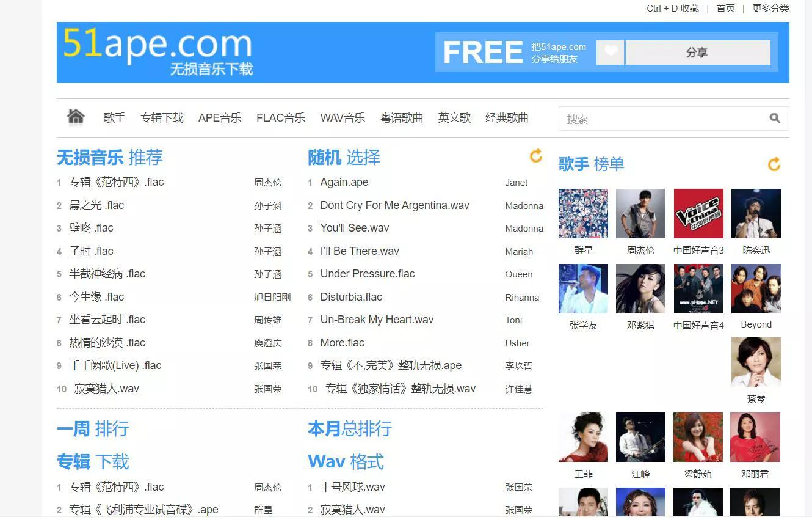The height and width of the screenshot is (520, 812).
Task: Refresh the 歌手榜单 artist panel
Action: pos(774,164)
